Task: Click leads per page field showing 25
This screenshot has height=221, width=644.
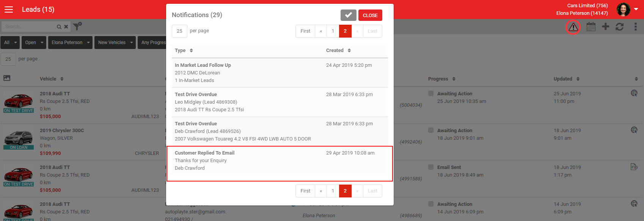Action: tap(8, 59)
